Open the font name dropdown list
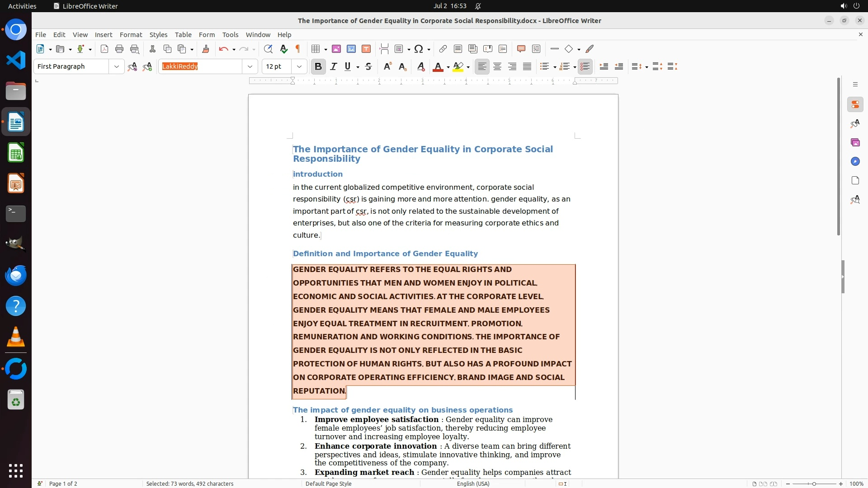Screen dimensions: 868x488 pyautogui.click(x=250, y=66)
